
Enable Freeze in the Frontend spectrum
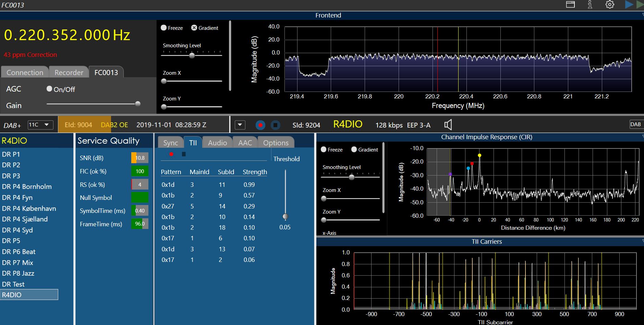click(164, 28)
